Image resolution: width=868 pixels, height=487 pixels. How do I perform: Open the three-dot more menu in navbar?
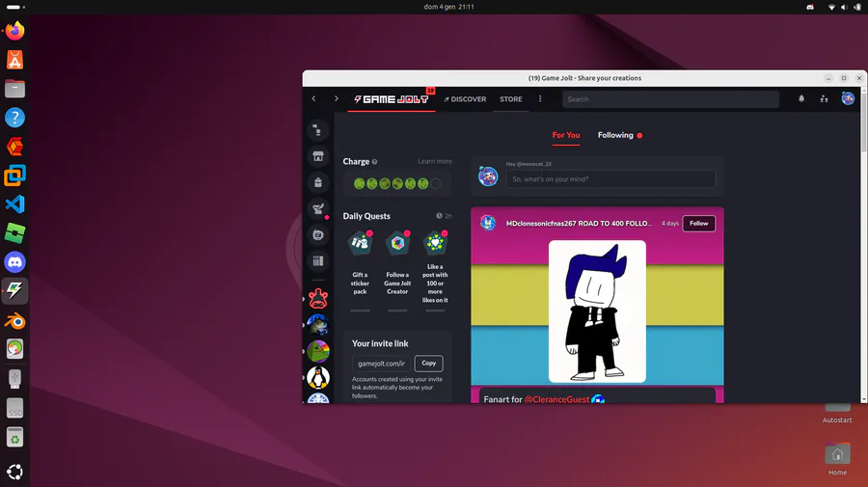coord(540,98)
